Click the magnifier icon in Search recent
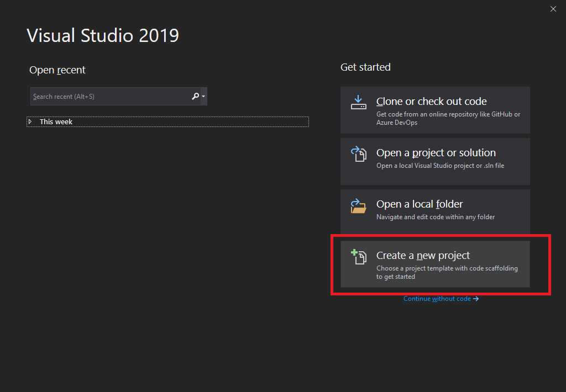566x392 pixels. (x=195, y=96)
